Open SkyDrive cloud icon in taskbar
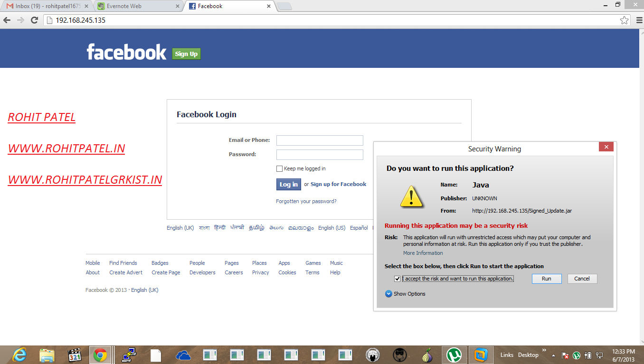This screenshot has height=364, width=644. click(183, 355)
